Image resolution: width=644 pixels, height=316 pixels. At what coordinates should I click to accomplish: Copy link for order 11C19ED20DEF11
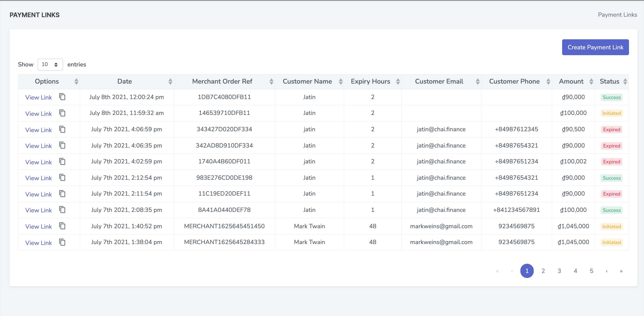coord(62,194)
